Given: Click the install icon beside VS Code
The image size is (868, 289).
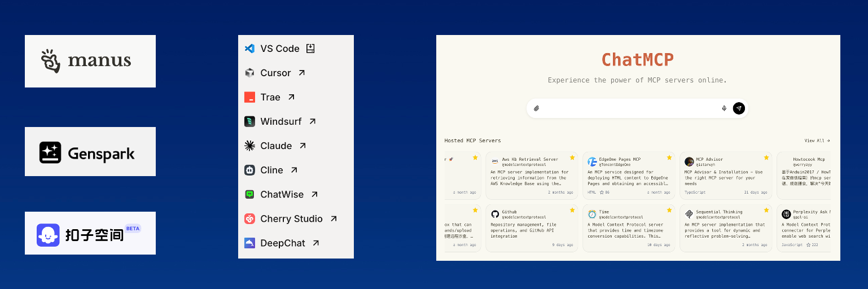Looking at the screenshot, I should pos(310,49).
